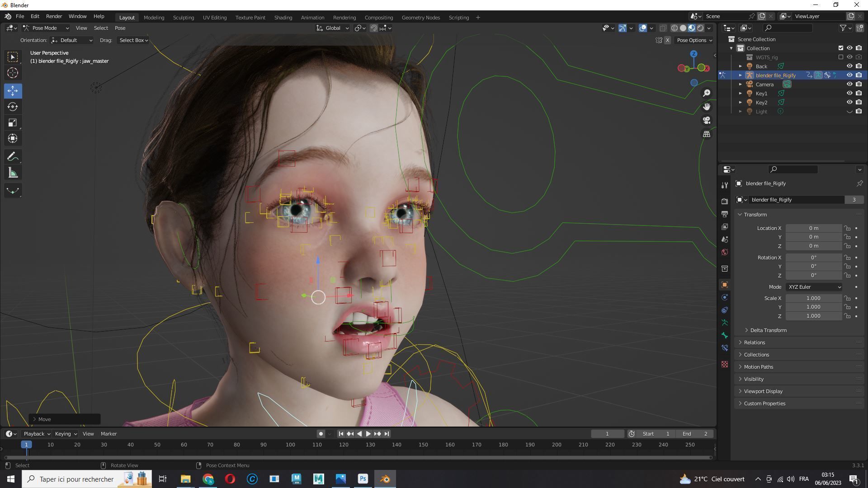868x488 pixels.
Task: Click the End frame field
Action: (695, 434)
